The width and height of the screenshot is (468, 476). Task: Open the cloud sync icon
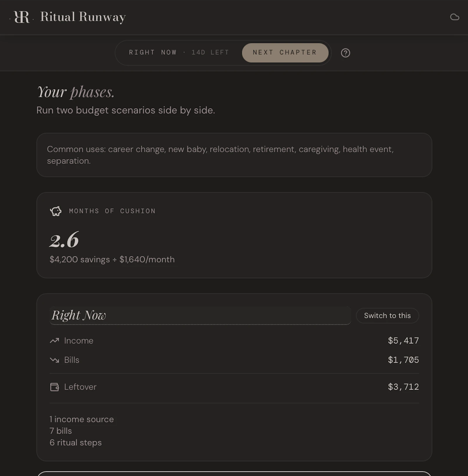(x=454, y=17)
